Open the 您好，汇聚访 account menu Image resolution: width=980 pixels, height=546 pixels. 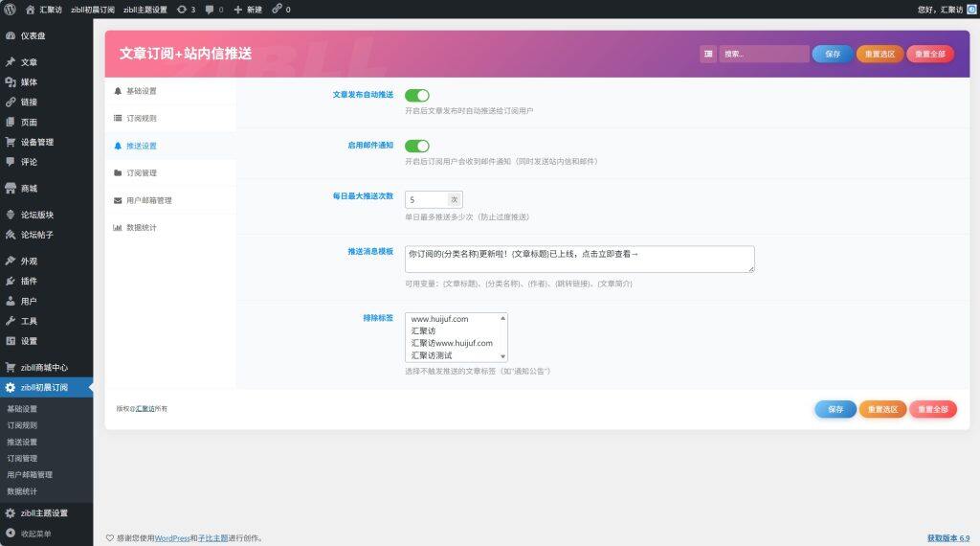tap(947, 10)
